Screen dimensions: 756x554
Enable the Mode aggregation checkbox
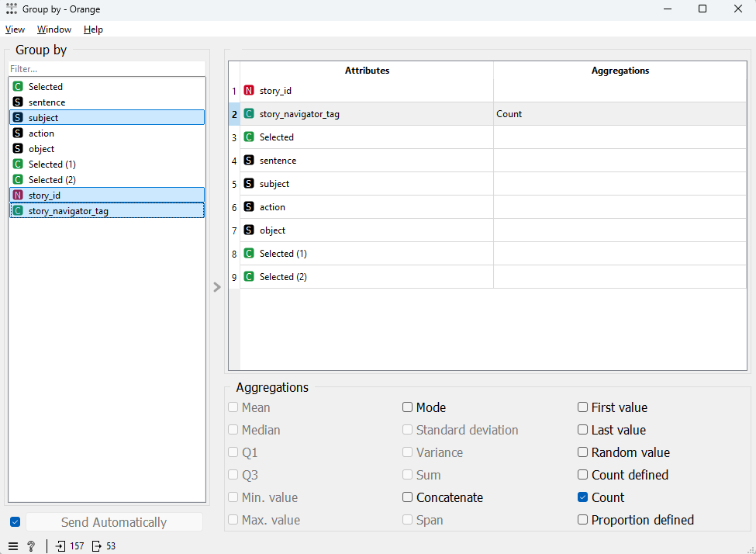point(407,407)
